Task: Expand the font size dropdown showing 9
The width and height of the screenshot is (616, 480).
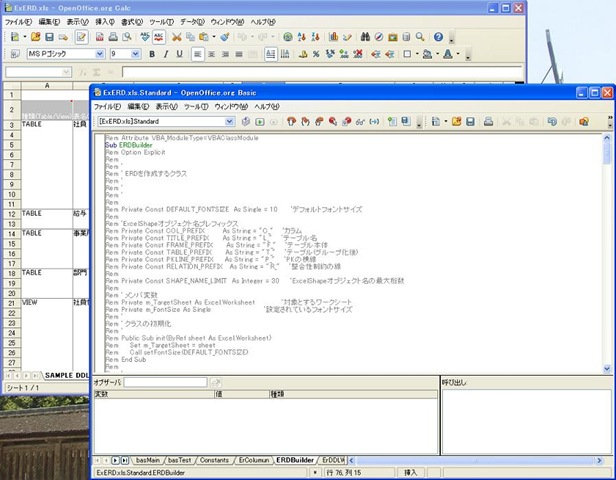Action: [x=136, y=54]
